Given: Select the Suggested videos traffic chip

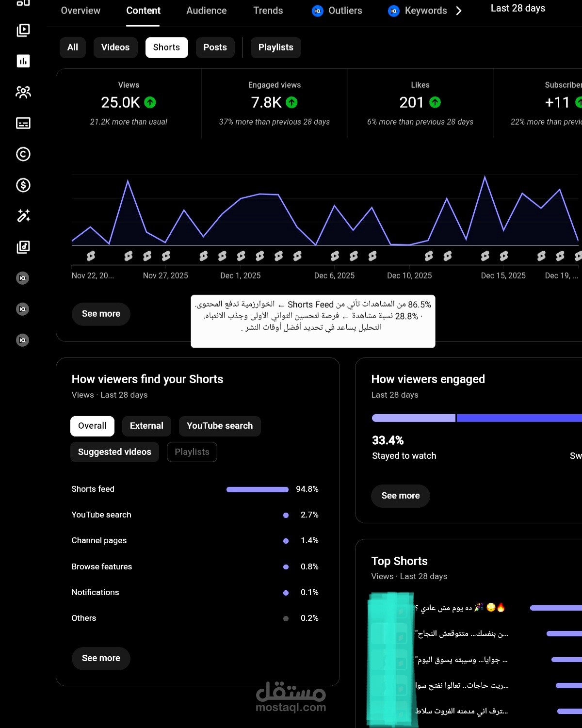Looking at the screenshot, I should [114, 452].
